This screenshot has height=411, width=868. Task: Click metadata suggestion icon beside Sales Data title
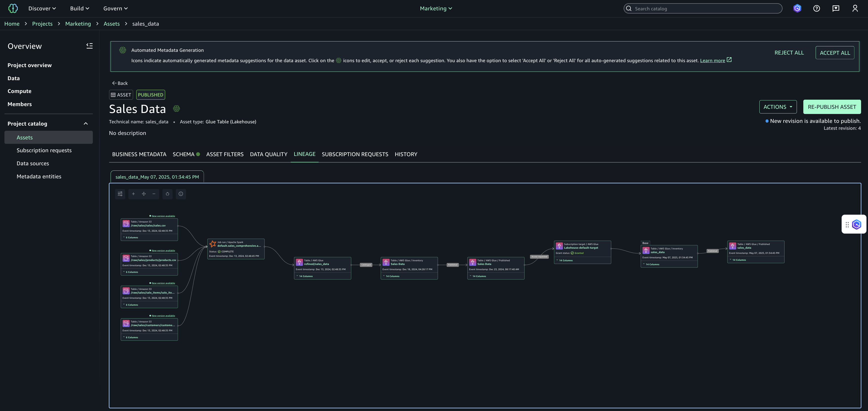[x=176, y=109]
